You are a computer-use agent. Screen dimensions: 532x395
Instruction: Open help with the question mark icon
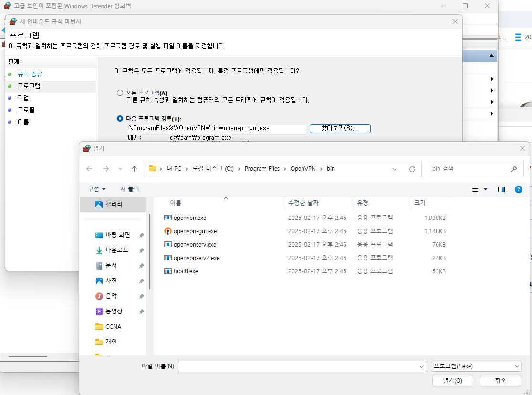tap(519, 189)
